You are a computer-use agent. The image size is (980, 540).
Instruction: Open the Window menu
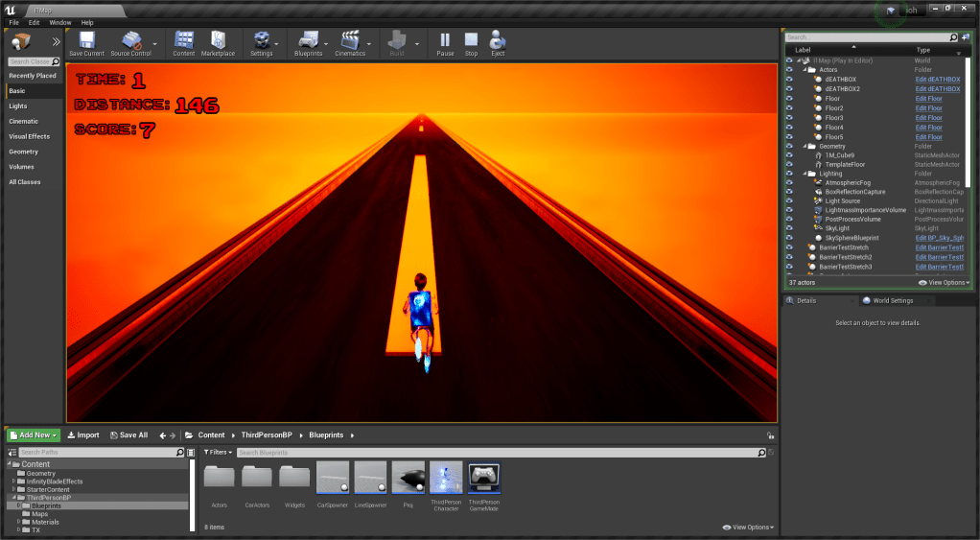tap(59, 22)
